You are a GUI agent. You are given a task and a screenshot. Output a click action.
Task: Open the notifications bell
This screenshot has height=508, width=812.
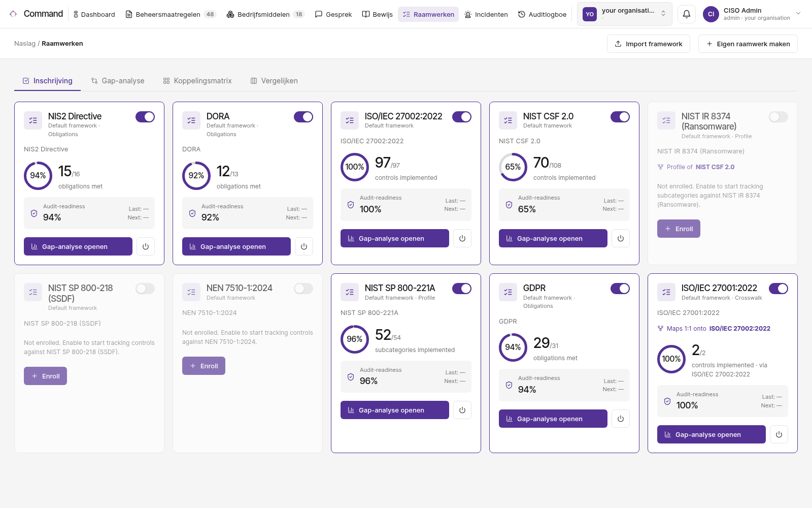[x=687, y=14]
